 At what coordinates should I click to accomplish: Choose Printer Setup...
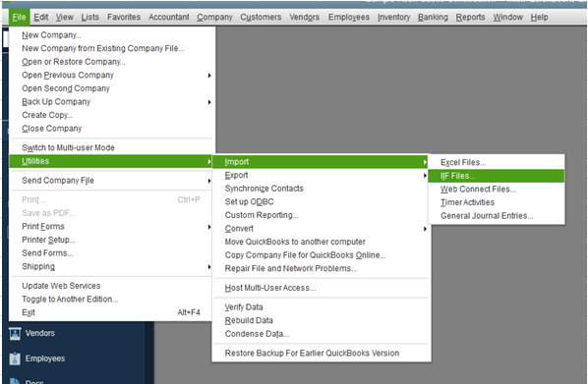coord(112,240)
